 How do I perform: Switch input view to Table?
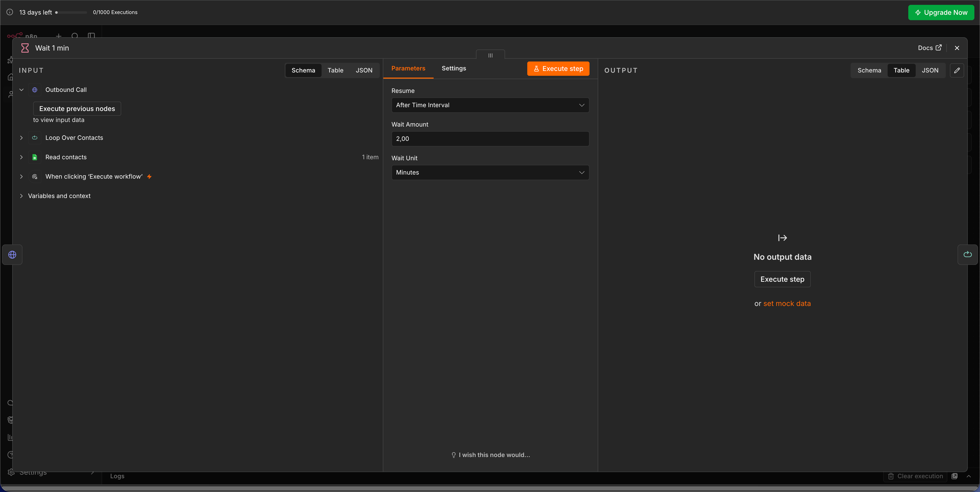[x=335, y=70]
